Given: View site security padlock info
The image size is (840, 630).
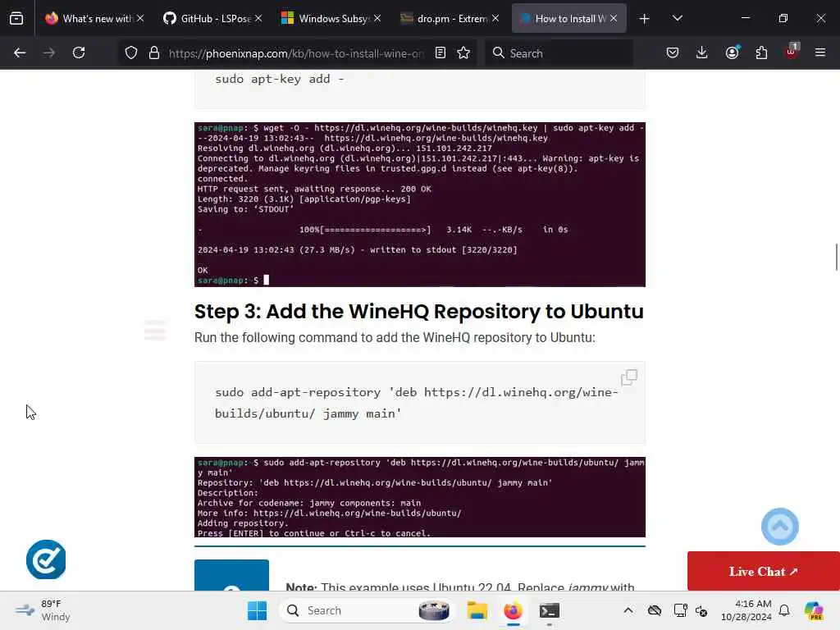Looking at the screenshot, I should click(x=154, y=52).
